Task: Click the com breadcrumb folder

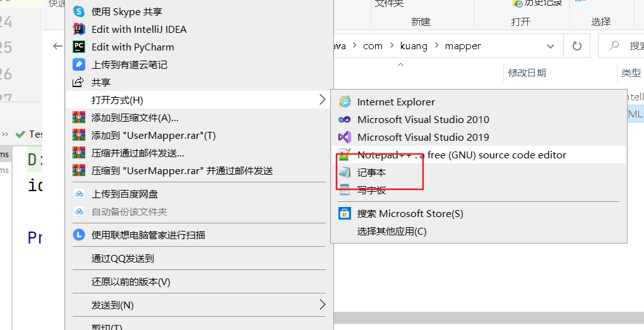Action: point(373,47)
